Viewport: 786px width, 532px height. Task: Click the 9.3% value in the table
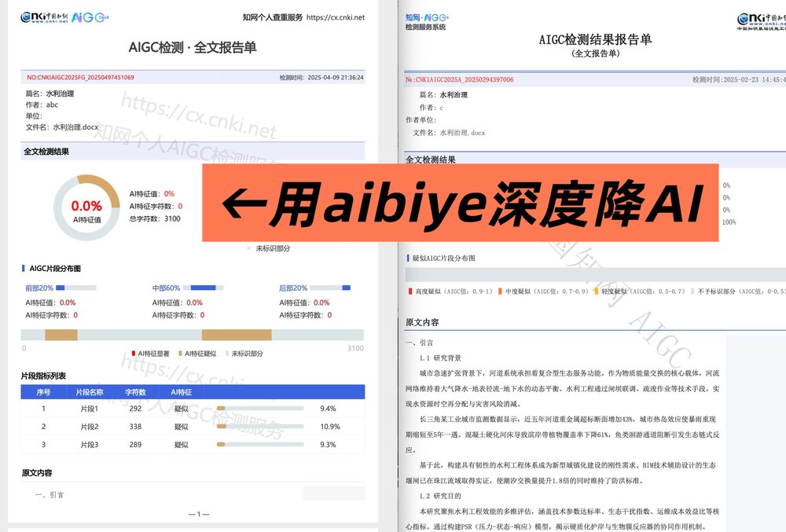tap(328, 444)
